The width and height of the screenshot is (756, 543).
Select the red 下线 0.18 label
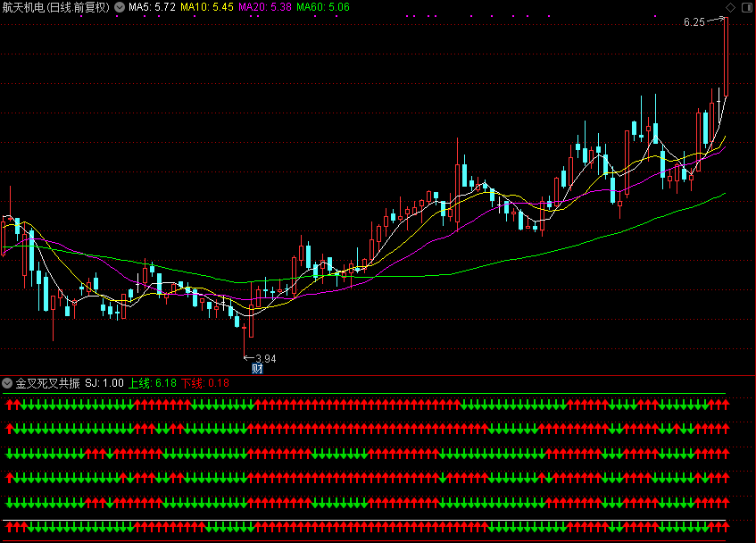pos(205,383)
